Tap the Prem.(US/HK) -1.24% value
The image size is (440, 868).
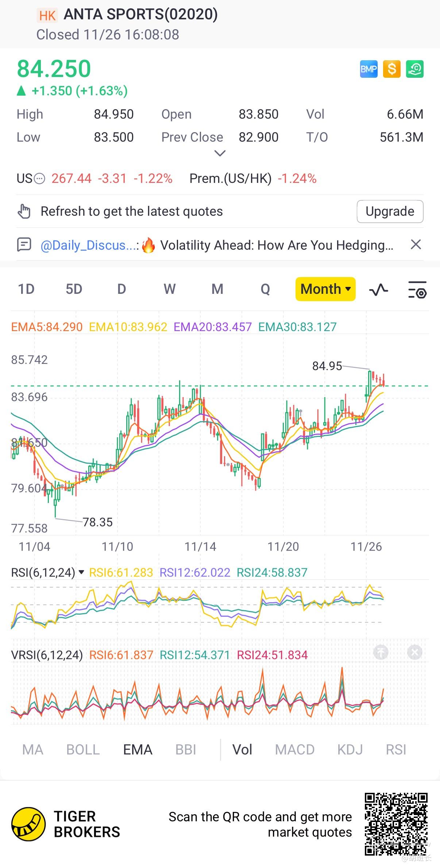pyautogui.click(x=297, y=178)
